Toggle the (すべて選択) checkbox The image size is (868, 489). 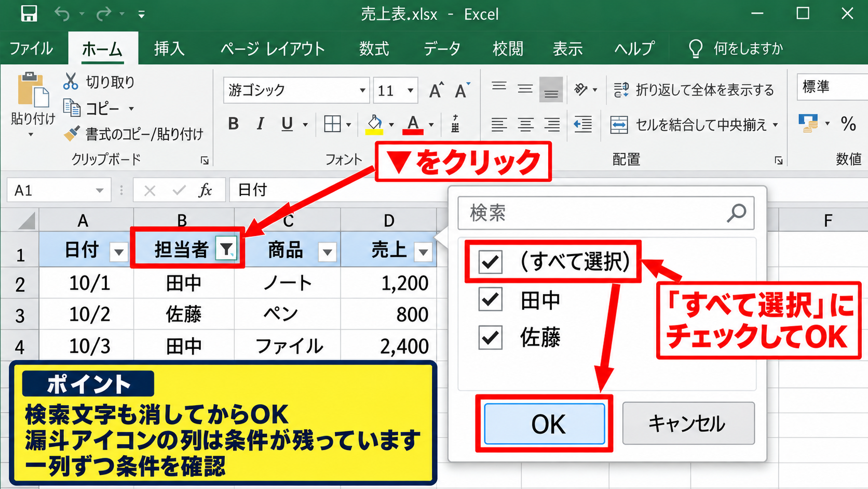491,262
